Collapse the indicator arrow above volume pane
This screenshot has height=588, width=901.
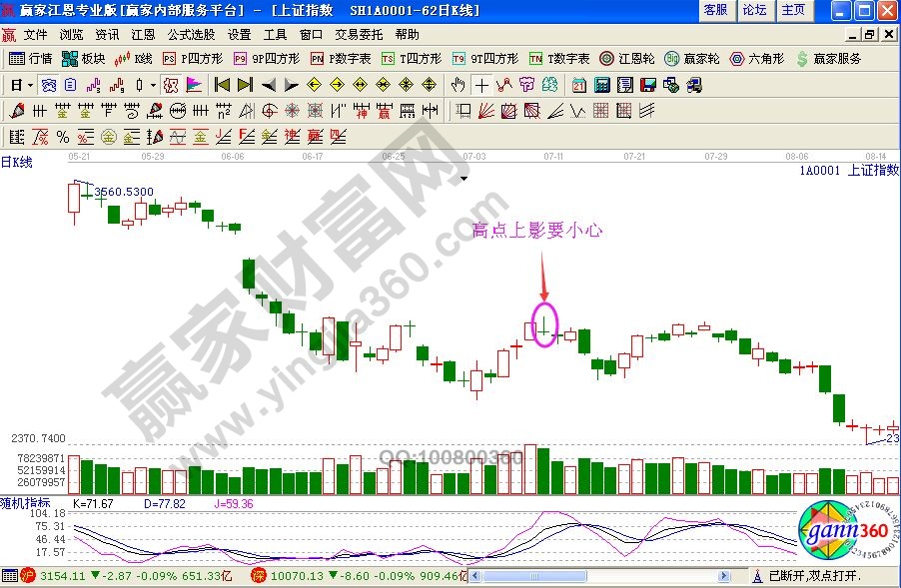[x=463, y=177]
